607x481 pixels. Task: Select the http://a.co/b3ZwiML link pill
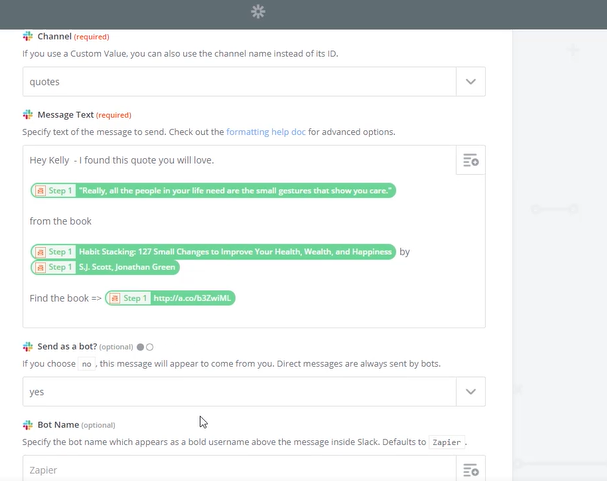[170, 298]
